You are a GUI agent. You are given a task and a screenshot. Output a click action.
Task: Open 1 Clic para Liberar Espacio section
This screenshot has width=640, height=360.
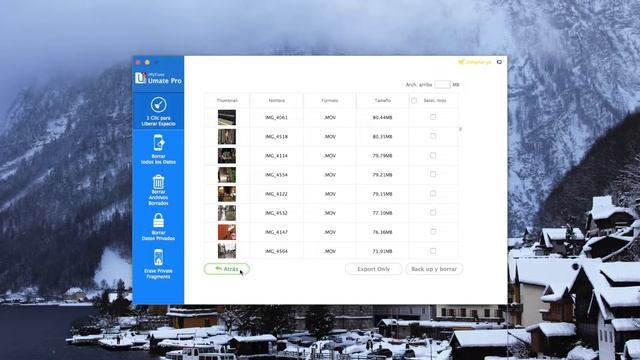[158, 111]
